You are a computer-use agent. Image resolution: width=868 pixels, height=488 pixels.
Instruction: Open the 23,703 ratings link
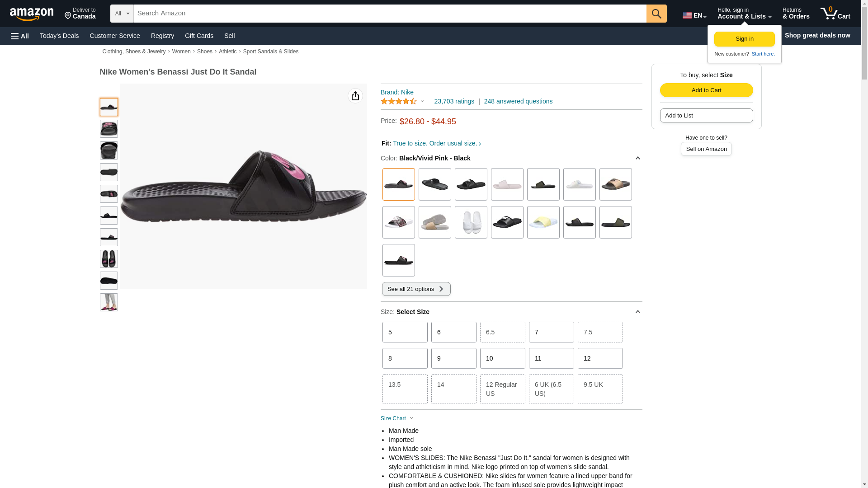(454, 101)
